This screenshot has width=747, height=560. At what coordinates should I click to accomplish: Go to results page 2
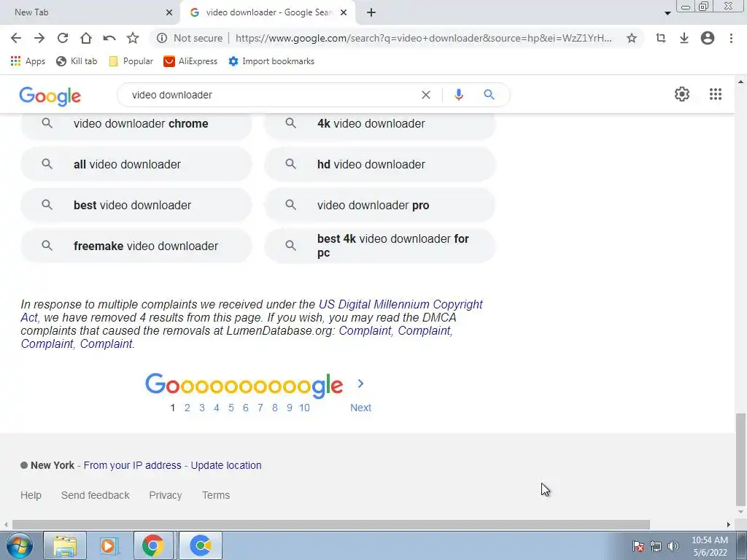click(187, 408)
